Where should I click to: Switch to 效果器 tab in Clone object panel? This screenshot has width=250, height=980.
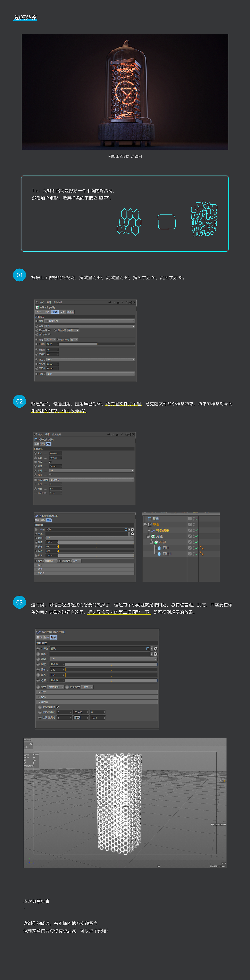tap(71, 312)
